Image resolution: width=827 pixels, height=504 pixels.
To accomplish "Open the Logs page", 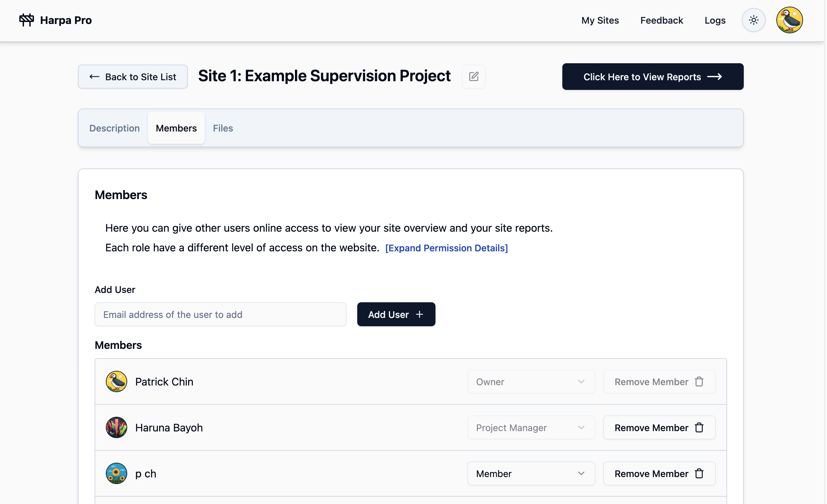I will click(x=715, y=20).
